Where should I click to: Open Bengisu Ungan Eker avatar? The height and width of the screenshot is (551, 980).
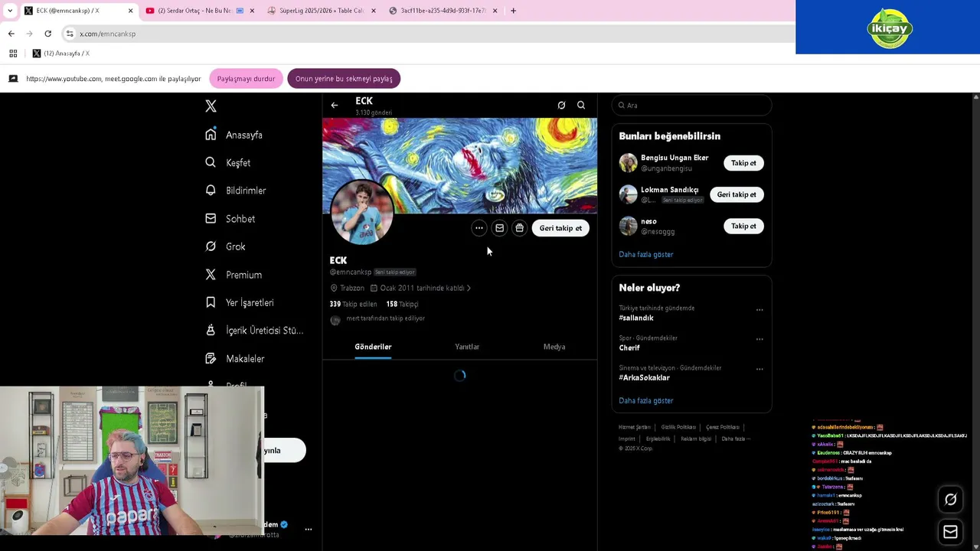tap(628, 162)
